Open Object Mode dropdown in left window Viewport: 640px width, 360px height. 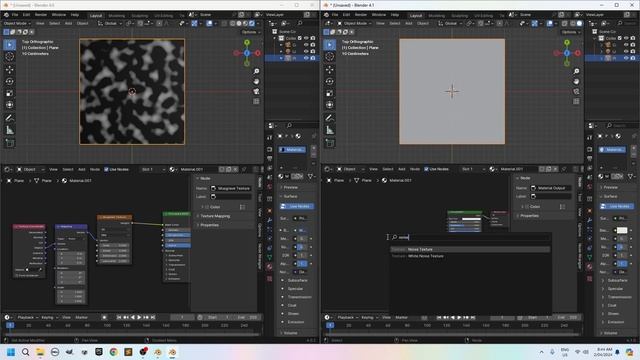point(17,23)
